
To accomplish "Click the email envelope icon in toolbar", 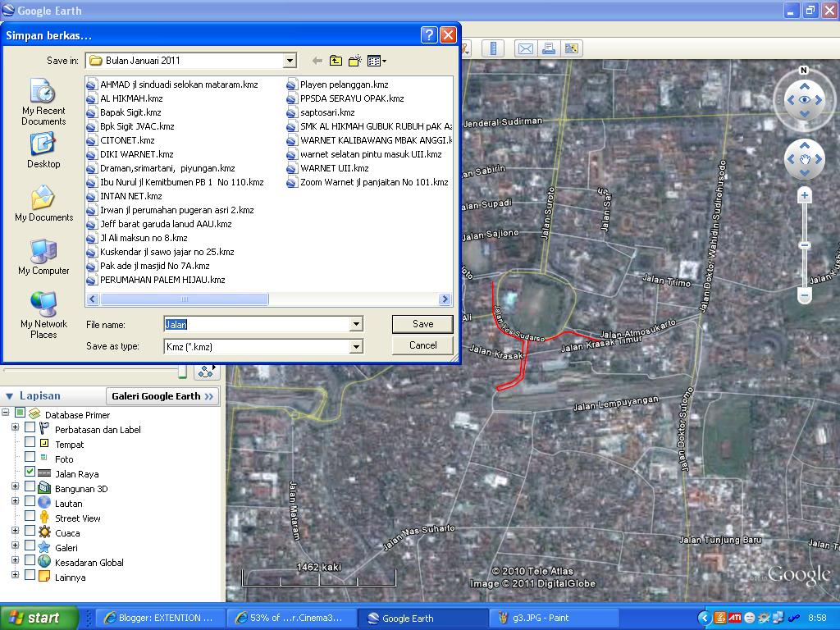I will [x=526, y=48].
